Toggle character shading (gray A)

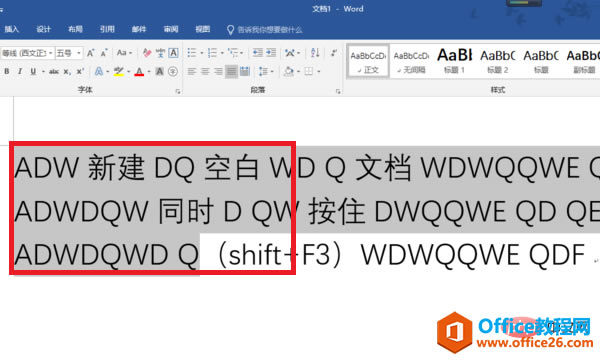(x=160, y=72)
